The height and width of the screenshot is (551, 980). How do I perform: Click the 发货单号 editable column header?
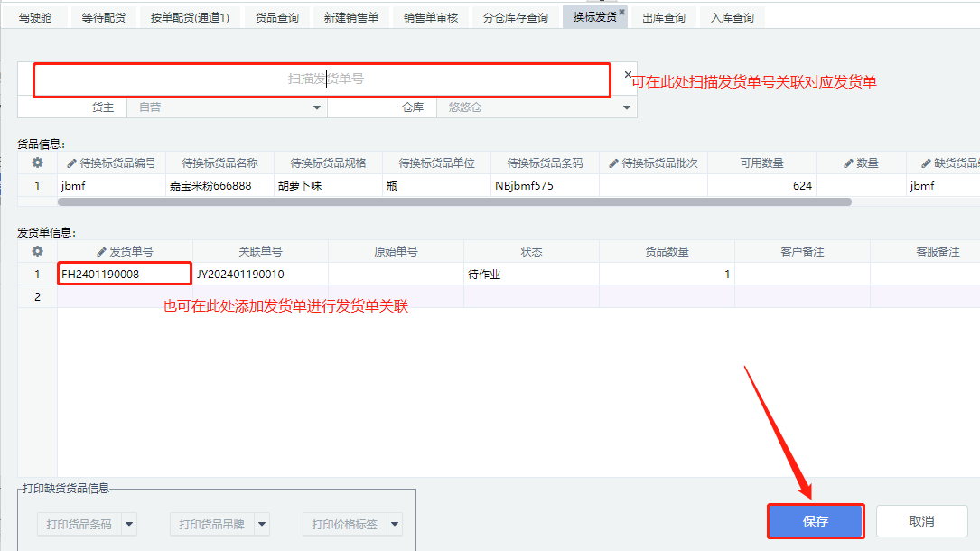125,252
